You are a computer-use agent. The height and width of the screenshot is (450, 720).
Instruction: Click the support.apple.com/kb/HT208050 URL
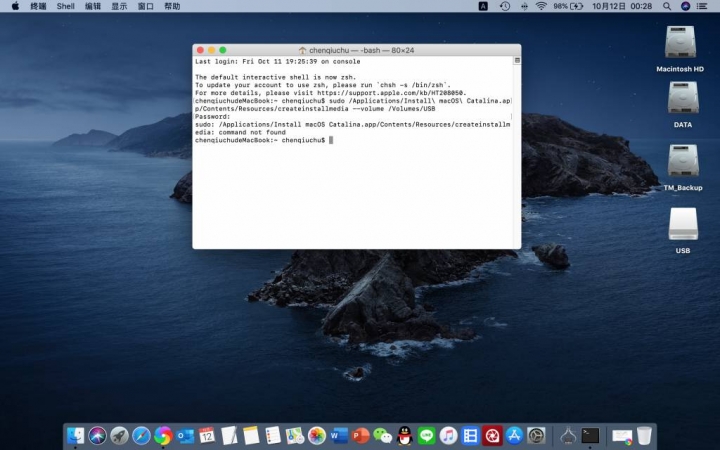point(391,93)
